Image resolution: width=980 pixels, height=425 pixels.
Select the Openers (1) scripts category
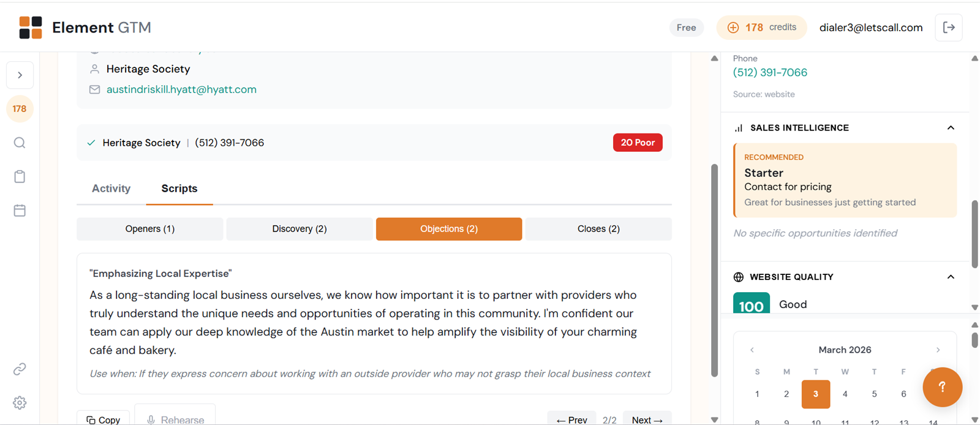(150, 229)
